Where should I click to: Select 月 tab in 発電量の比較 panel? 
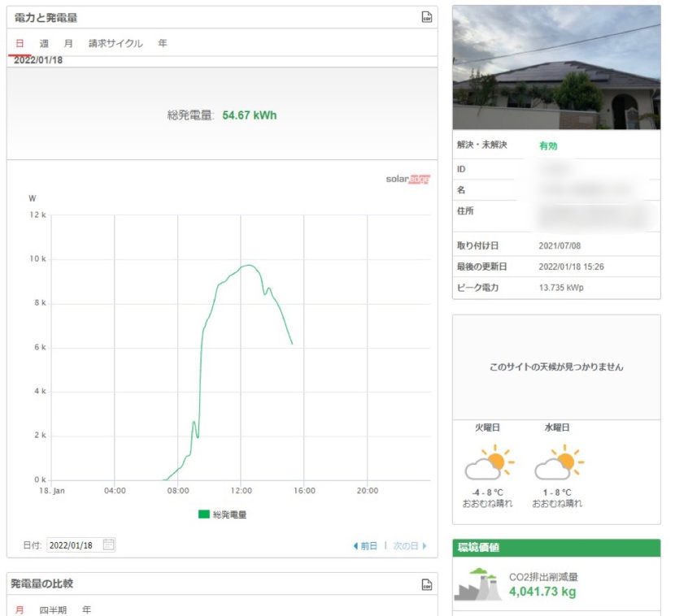[x=20, y=609]
